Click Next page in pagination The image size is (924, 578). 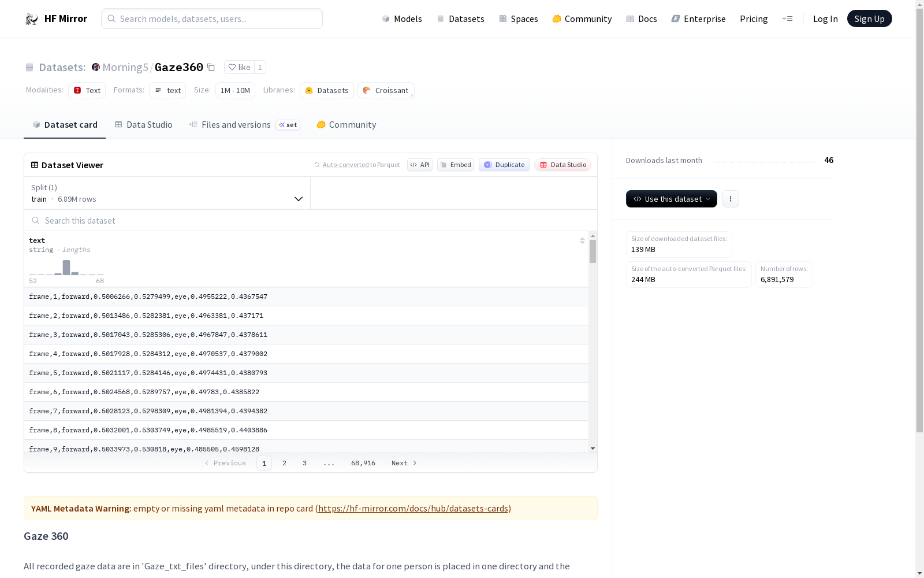[x=404, y=463]
